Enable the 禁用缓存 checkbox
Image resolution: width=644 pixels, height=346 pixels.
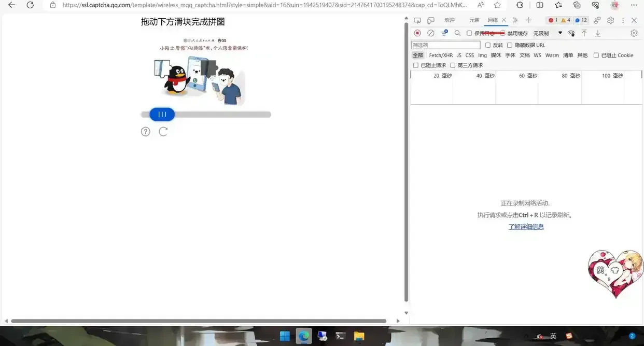coord(502,33)
